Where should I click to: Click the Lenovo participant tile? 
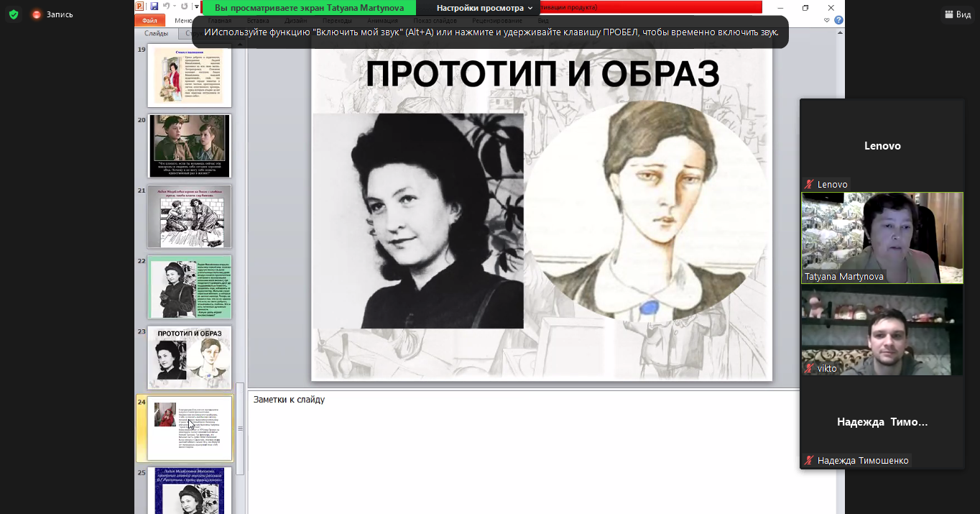pos(882,145)
